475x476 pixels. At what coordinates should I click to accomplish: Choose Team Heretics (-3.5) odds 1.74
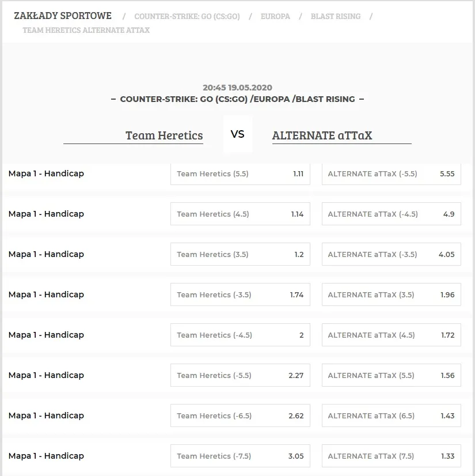[x=240, y=294]
